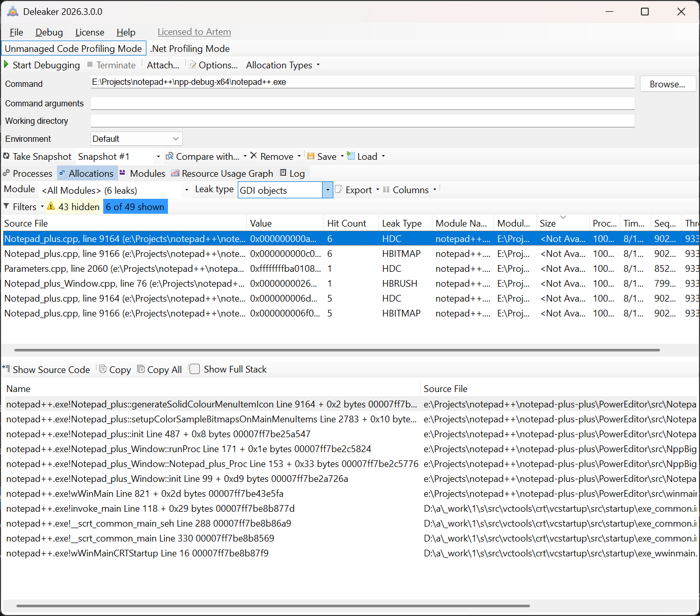The width and height of the screenshot is (700, 616).
Task: Open Options via its checklist icon
Action: click(x=193, y=65)
